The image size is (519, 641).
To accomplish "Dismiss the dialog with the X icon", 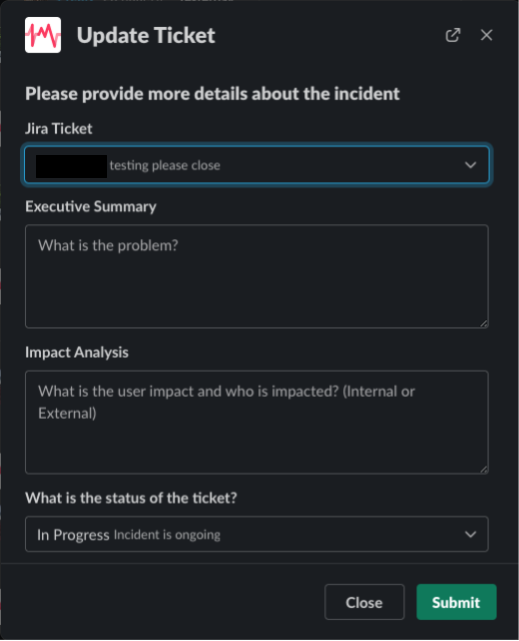I will point(486,35).
